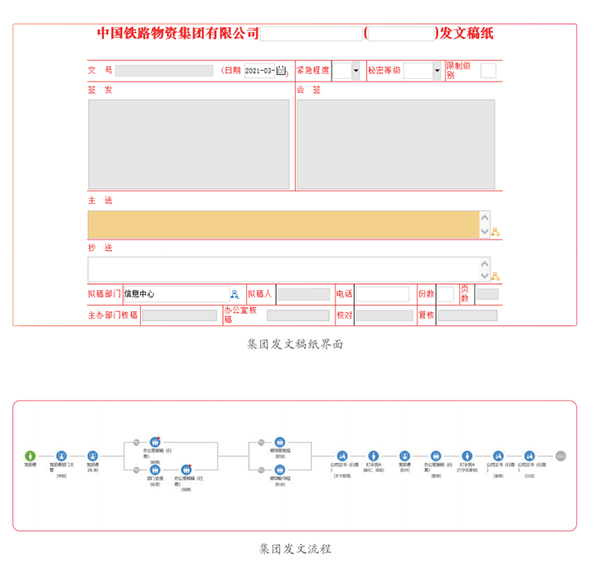
Task: Click gray connector circle on second lower branch
Action: pyautogui.click(x=261, y=470)
